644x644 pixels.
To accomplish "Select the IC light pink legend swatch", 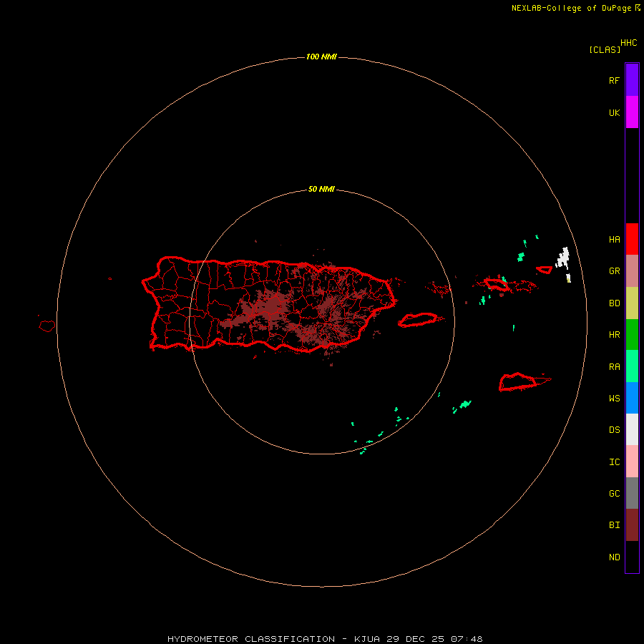I will click(632, 462).
